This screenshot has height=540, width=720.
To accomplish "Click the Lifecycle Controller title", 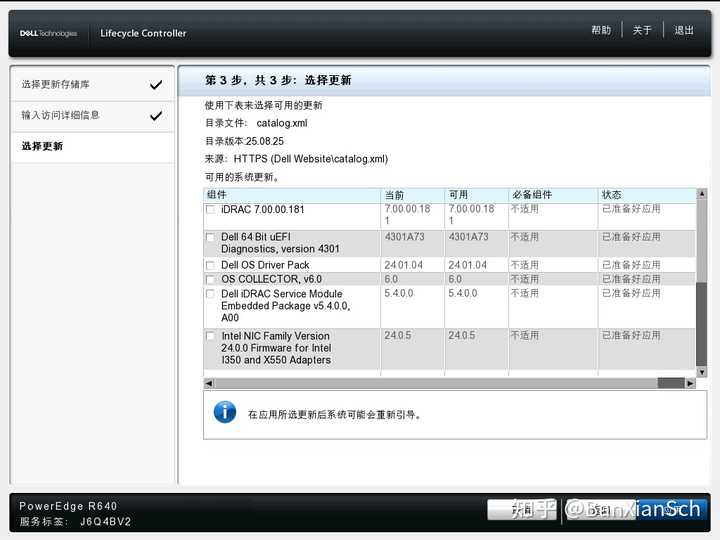I will tap(143, 33).
